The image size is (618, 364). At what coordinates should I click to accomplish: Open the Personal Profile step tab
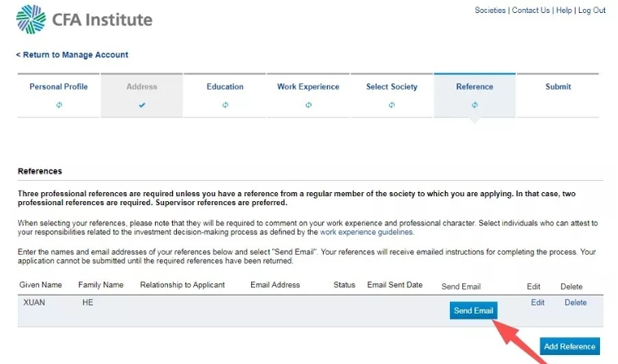pos(59,86)
